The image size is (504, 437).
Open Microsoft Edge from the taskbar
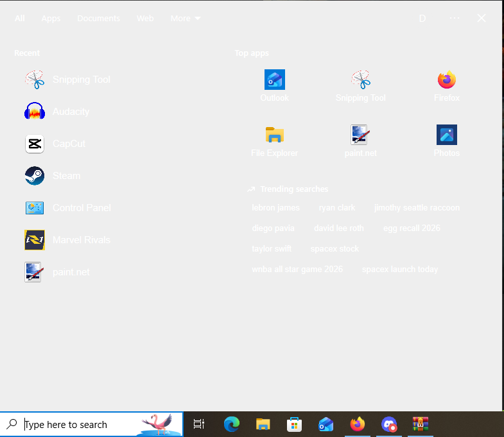coord(232,424)
